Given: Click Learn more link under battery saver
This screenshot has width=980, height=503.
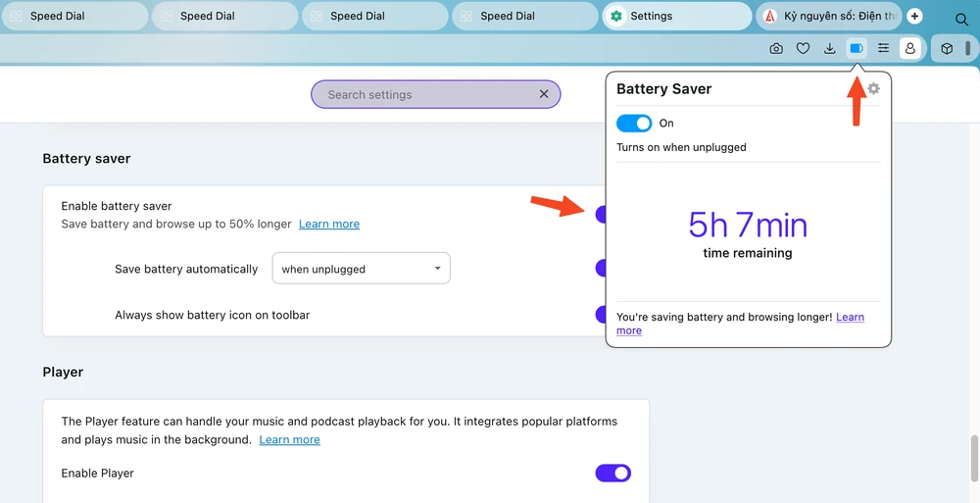Looking at the screenshot, I should [x=329, y=225].
